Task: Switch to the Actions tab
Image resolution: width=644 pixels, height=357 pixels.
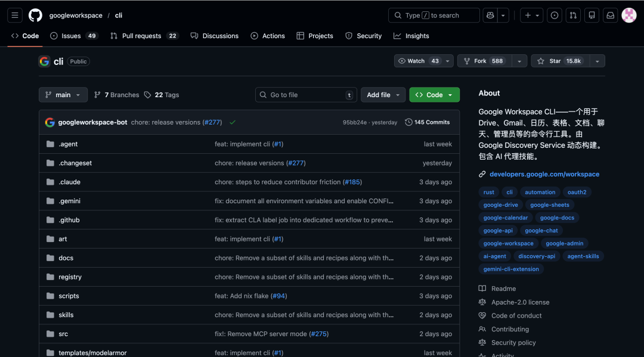Action: coord(268,36)
